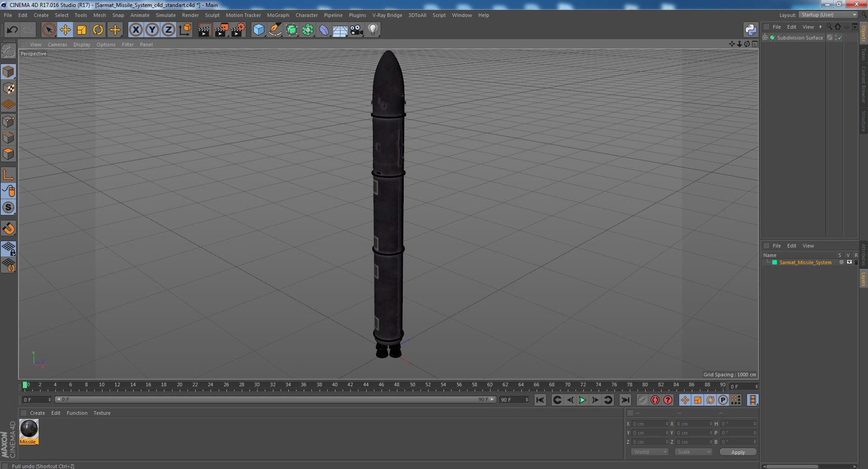The height and width of the screenshot is (469, 868).
Task: Open the material manager Create menu
Action: click(x=38, y=413)
